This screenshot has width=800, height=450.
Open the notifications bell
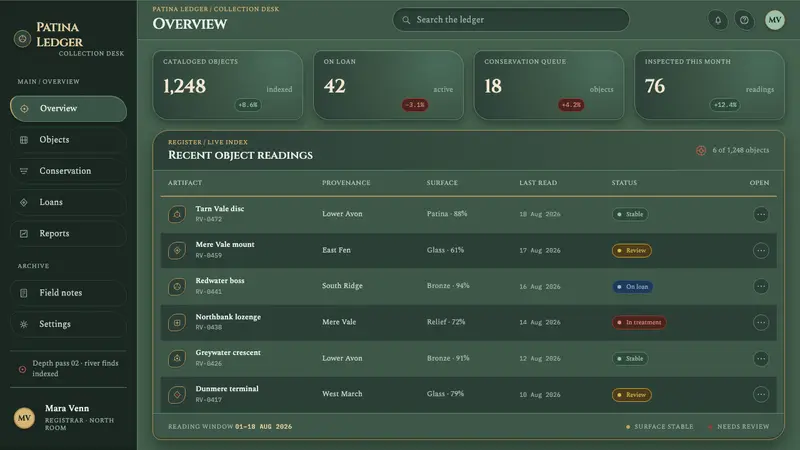tap(717, 20)
